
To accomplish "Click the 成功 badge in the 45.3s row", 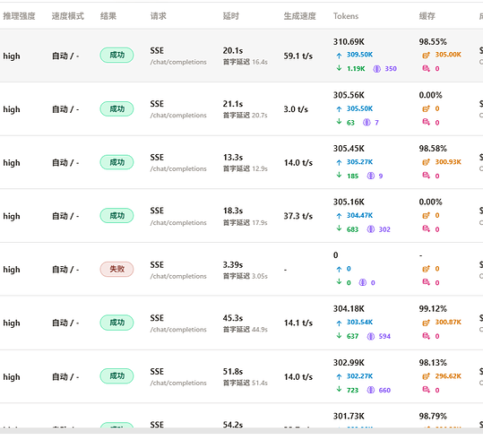I will click(x=116, y=323).
